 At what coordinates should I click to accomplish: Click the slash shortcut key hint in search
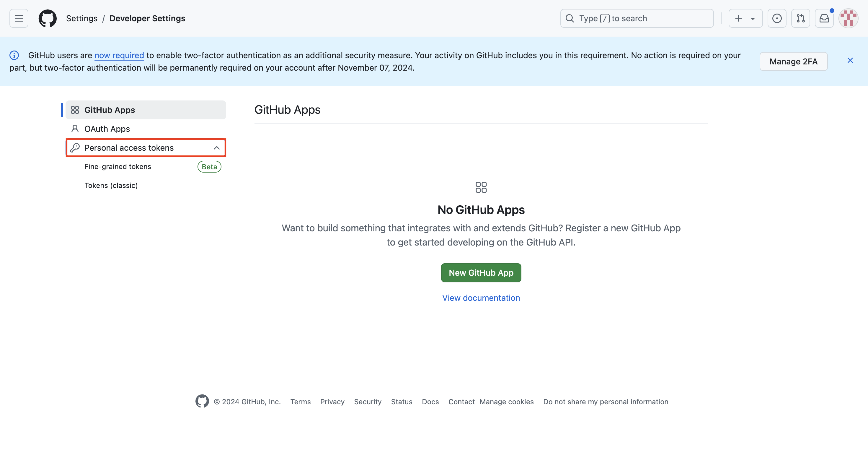click(x=605, y=19)
